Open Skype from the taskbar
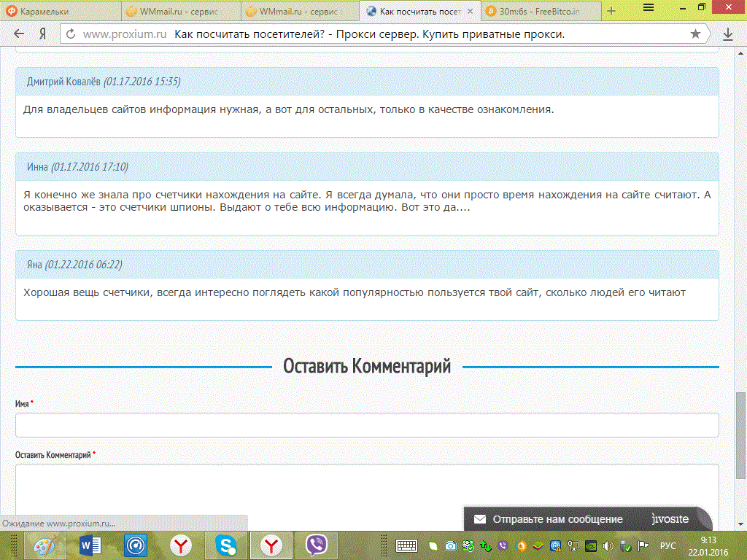Image resolution: width=747 pixels, height=560 pixels. point(226,545)
